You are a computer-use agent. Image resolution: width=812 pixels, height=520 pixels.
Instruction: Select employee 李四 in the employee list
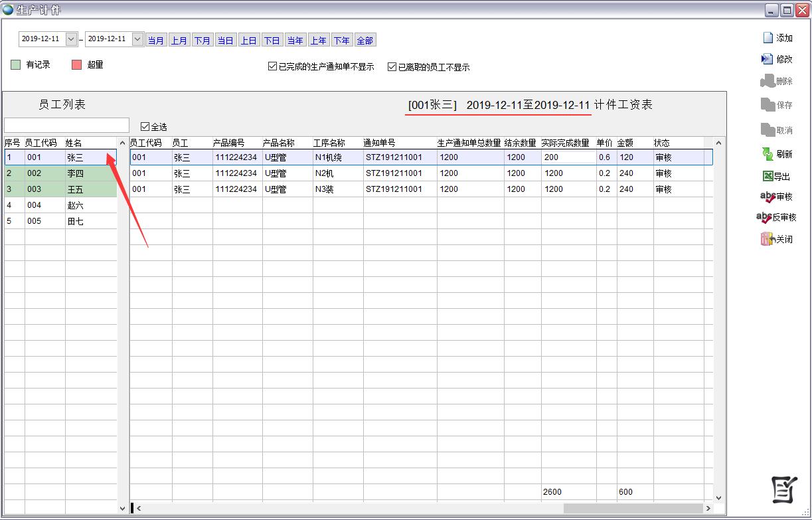click(75, 173)
